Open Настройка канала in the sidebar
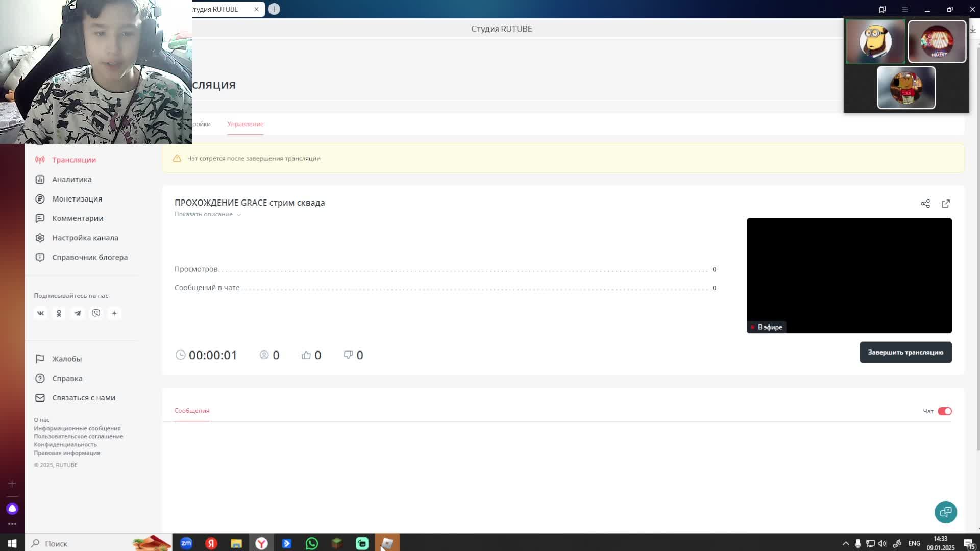The image size is (980, 551). click(x=77, y=238)
